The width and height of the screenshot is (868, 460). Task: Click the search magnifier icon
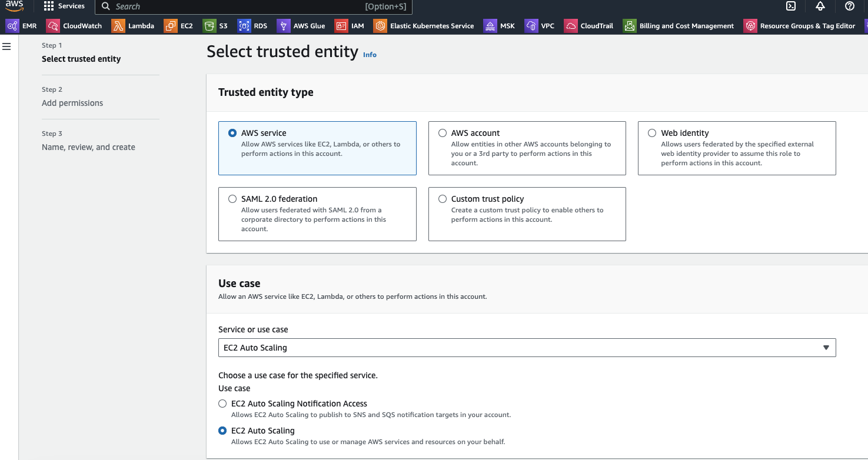coord(106,6)
